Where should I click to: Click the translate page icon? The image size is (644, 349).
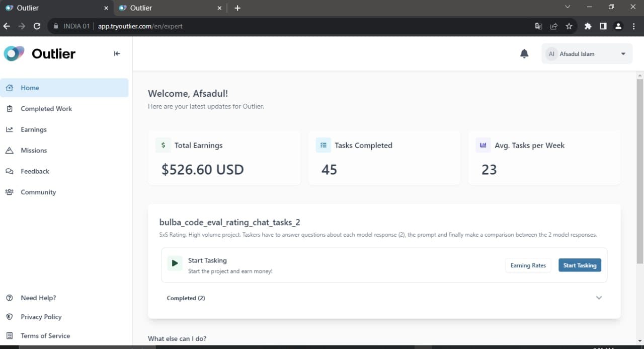pyautogui.click(x=538, y=26)
